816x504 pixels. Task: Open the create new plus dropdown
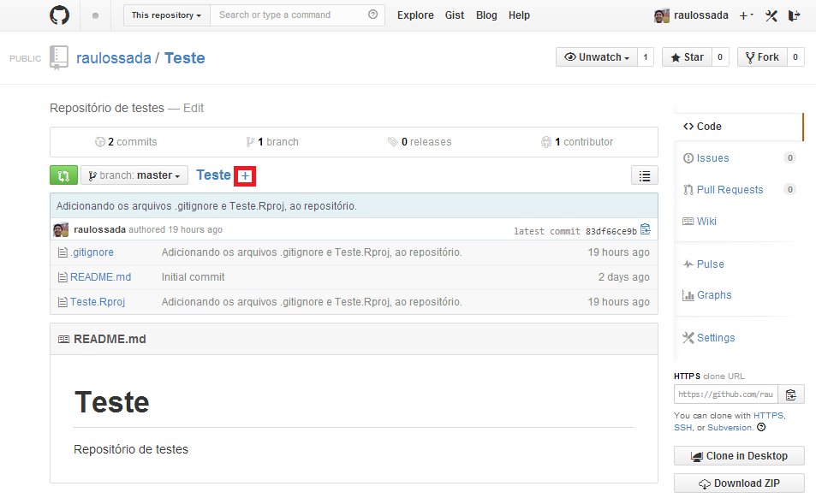747,15
